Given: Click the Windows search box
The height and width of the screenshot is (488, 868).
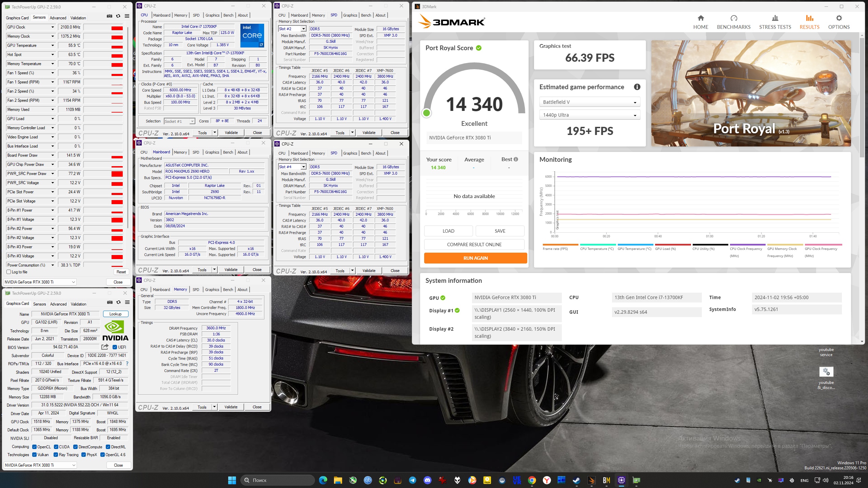Looking at the screenshot, I should pyautogui.click(x=278, y=480).
